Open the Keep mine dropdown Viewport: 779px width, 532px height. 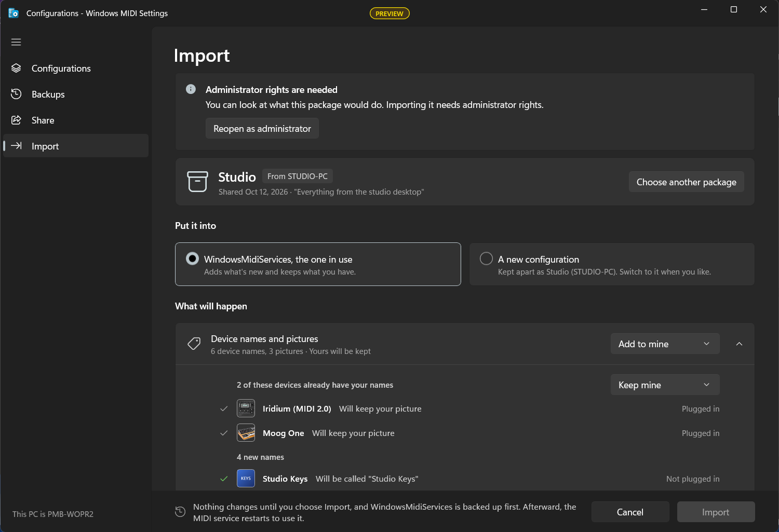point(665,385)
